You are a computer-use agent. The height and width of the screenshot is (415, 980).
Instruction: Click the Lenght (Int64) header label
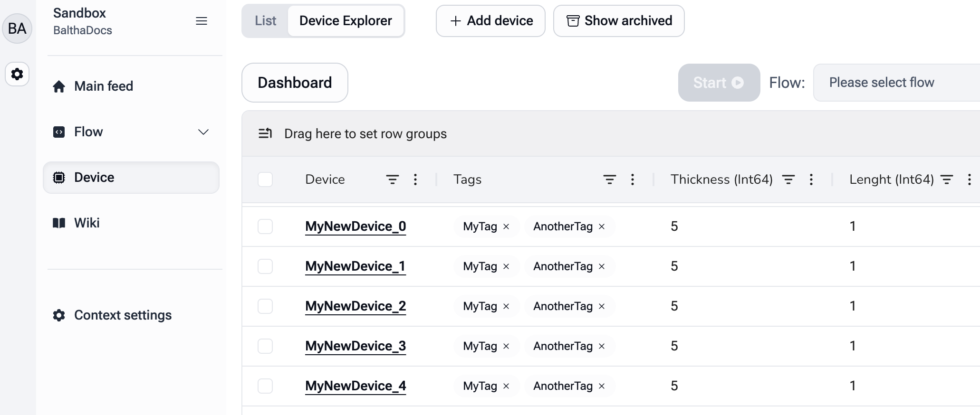pyautogui.click(x=892, y=179)
